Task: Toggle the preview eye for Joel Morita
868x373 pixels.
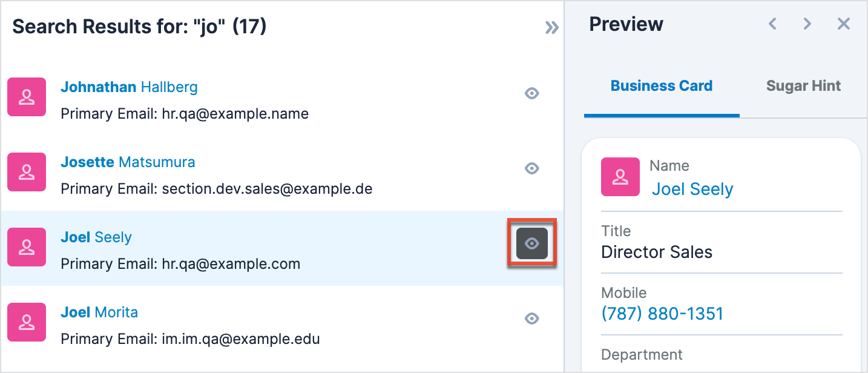Action: [531, 318]
